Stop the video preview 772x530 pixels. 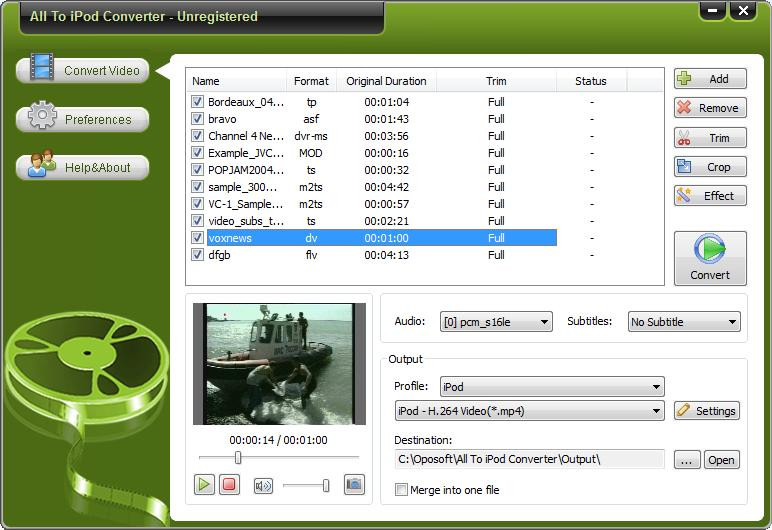[229, 485]
